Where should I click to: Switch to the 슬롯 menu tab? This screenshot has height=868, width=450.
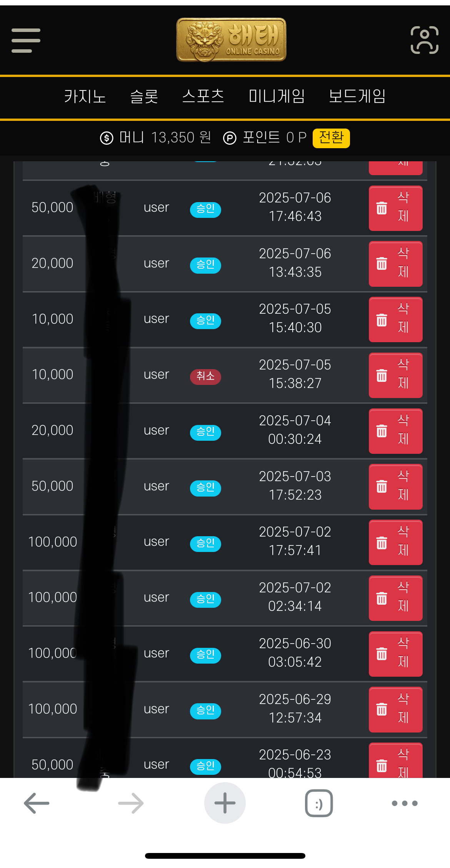(144, 96)
